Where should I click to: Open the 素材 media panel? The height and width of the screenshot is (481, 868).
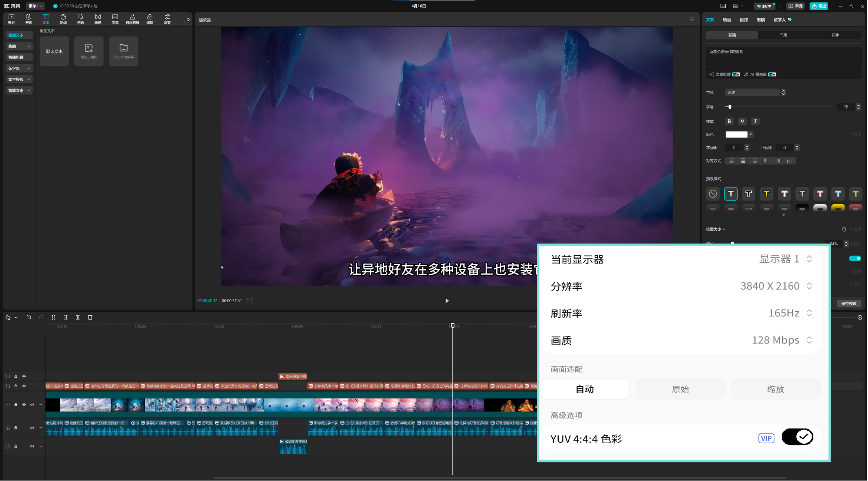click(11, 19)
